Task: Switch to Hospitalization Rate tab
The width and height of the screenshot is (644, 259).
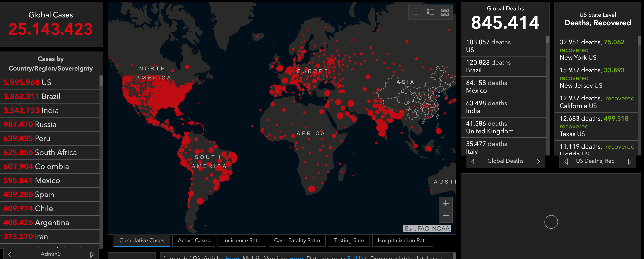Action: pos(402,240)
